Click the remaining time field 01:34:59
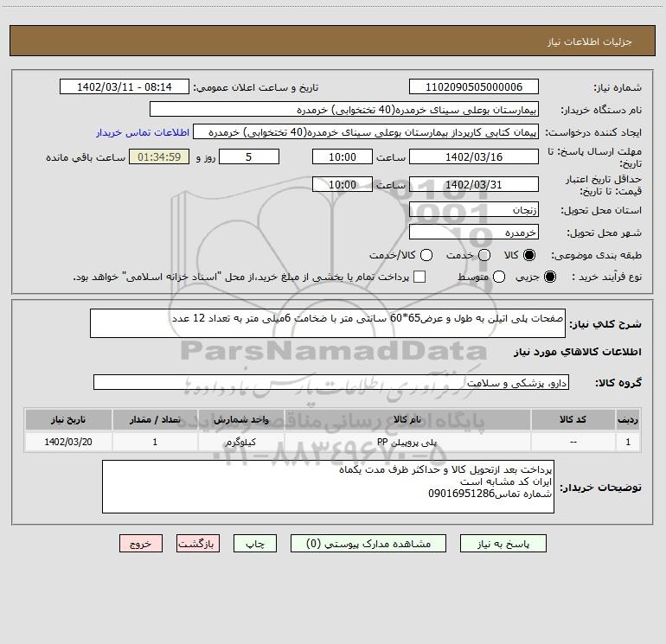666x644 pixels. [159, 156]
